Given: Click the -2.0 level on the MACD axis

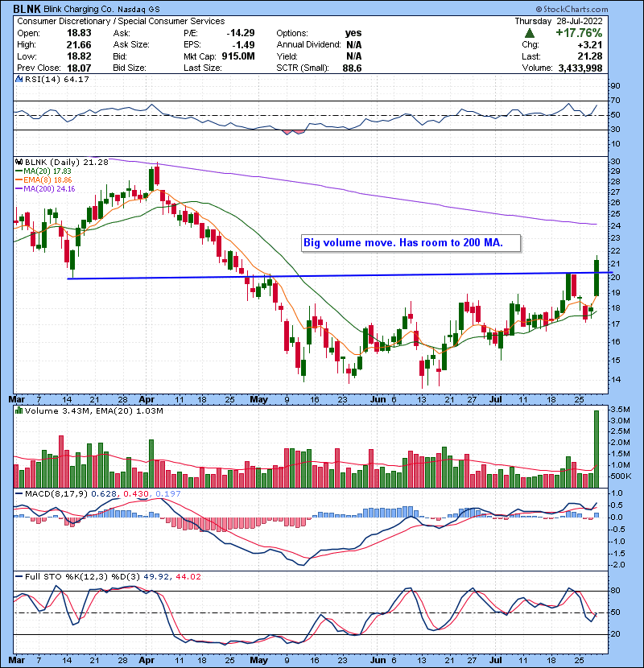Looking at the screenshot, I should coord(617,565).
